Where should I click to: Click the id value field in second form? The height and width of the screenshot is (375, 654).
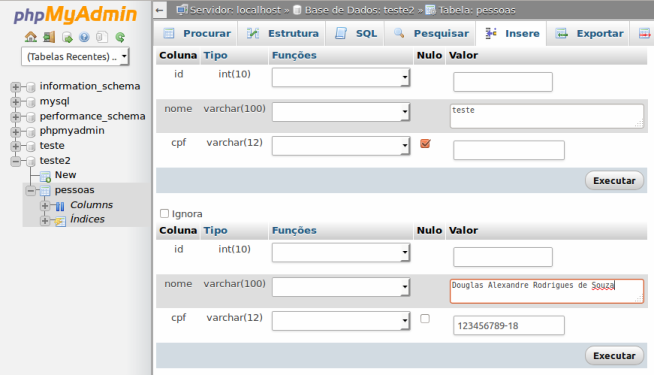503,257
